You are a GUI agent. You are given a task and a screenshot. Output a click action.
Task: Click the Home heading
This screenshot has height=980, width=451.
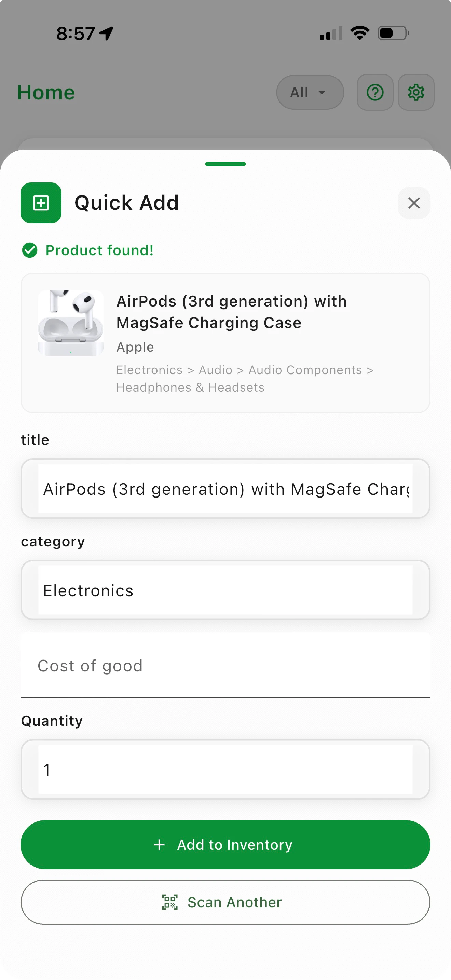click(46, 93)
